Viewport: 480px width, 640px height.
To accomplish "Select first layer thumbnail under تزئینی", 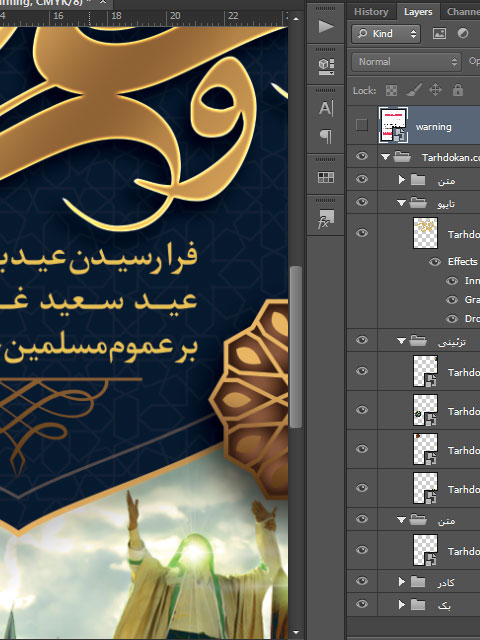I will pos(425,371).
